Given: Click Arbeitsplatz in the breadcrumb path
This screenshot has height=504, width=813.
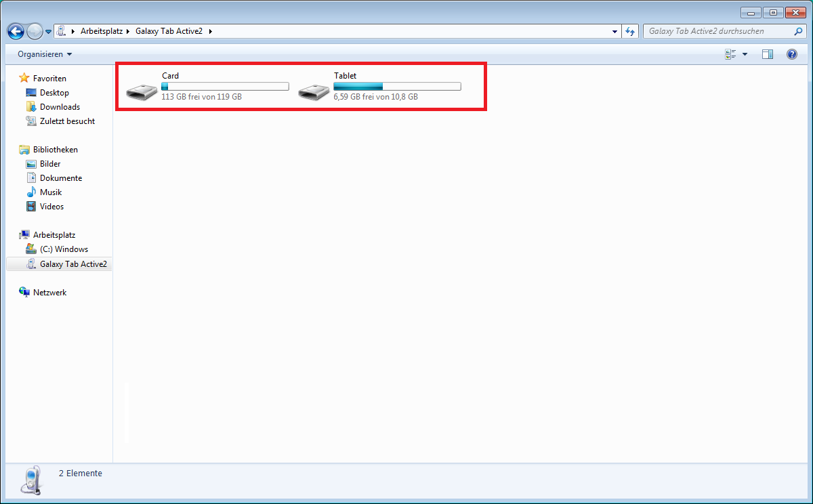Looking at the screenshot, I should 101,31.
